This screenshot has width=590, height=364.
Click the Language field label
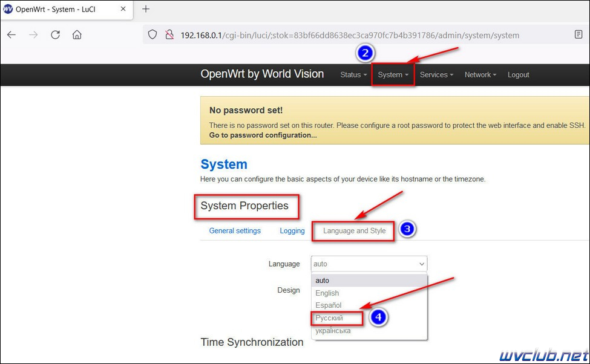(x=284, y=264)
